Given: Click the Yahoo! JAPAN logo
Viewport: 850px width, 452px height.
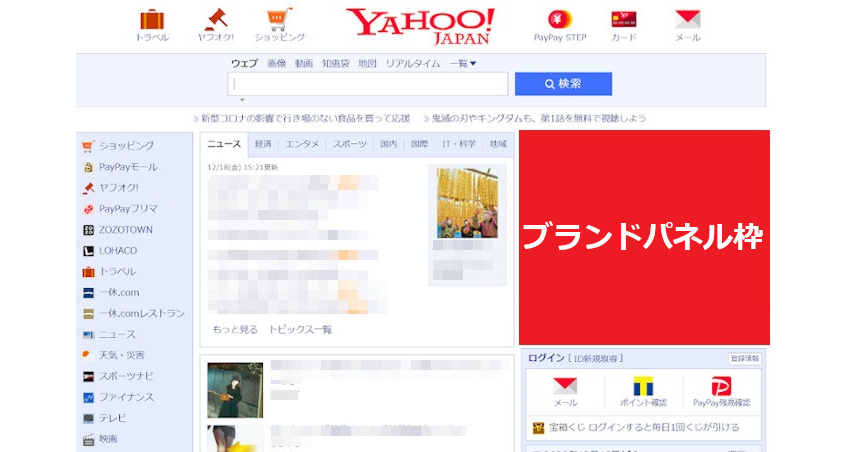Looking at the screenshot, I should 420,26.
